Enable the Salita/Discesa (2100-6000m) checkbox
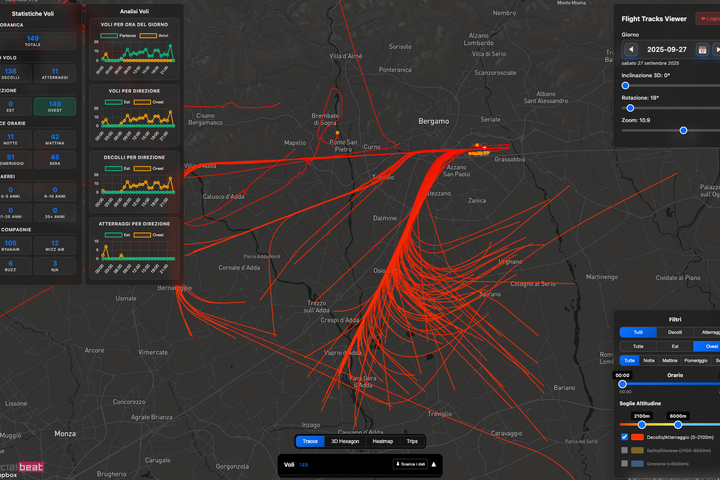 [624, 450]
